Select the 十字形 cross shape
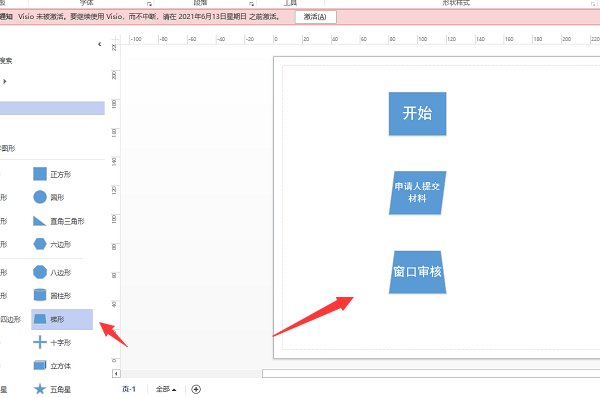 [52, 342]
